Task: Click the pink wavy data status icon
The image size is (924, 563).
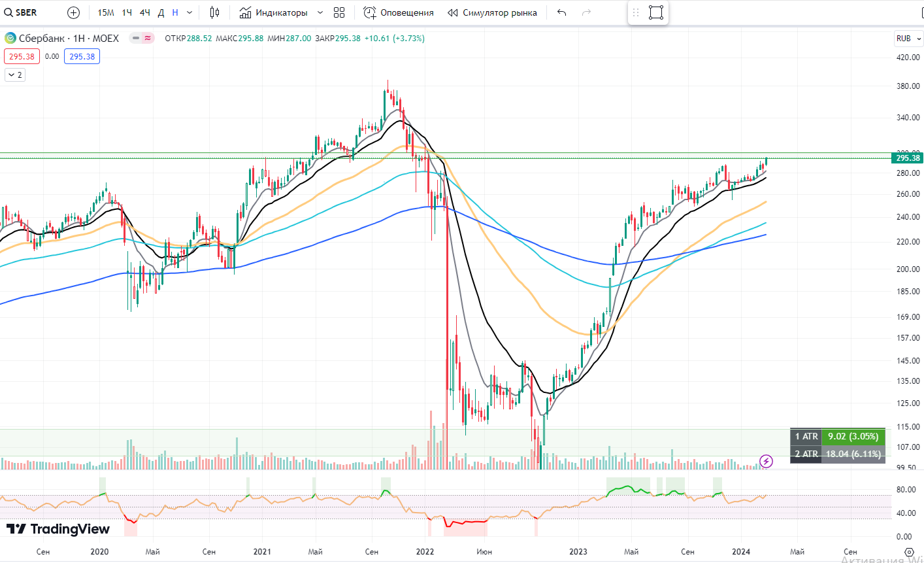Action: click(x=148, y=39)
